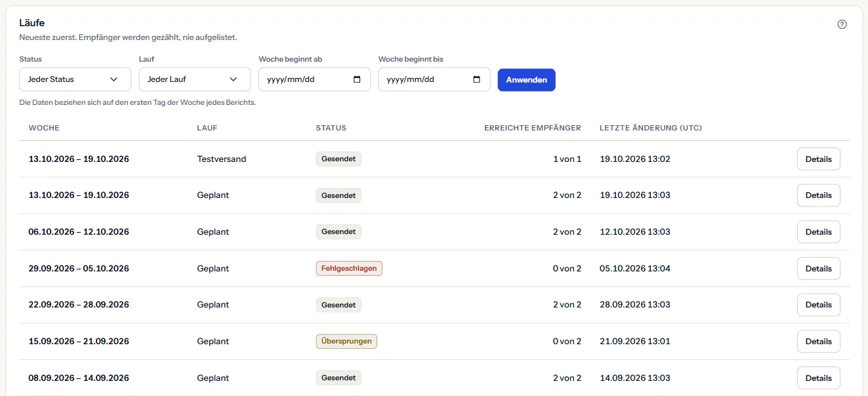Image resolution: width=868 pixels, height=396 pixels.
Task: Select the Fehlgeschlagen status badge
Action: [349, 268]
